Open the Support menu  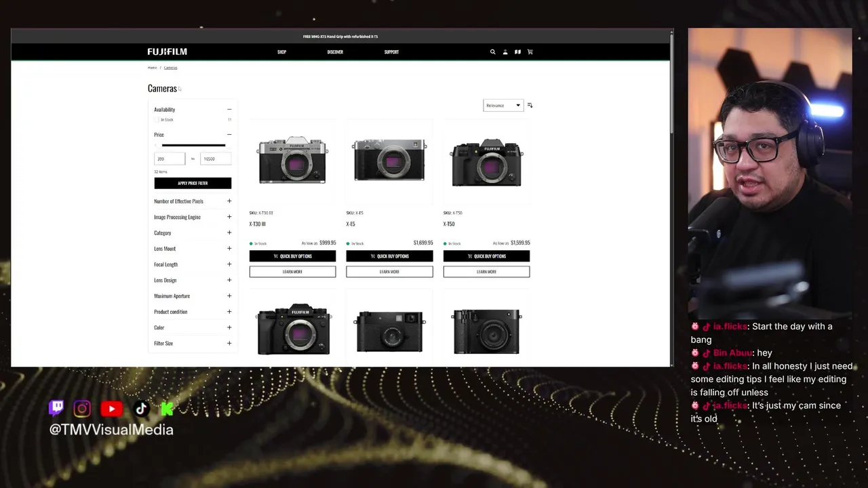click(391, 52)
